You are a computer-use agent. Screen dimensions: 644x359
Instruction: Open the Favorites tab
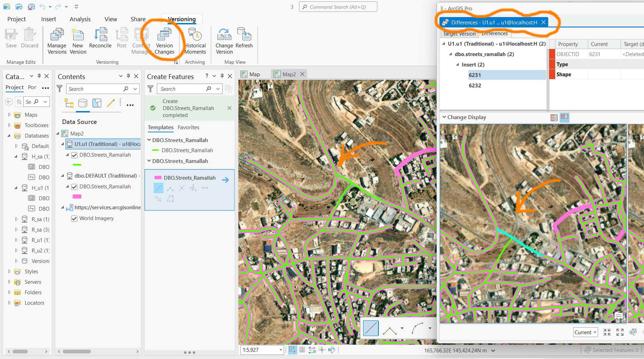(x=189, y=127)
